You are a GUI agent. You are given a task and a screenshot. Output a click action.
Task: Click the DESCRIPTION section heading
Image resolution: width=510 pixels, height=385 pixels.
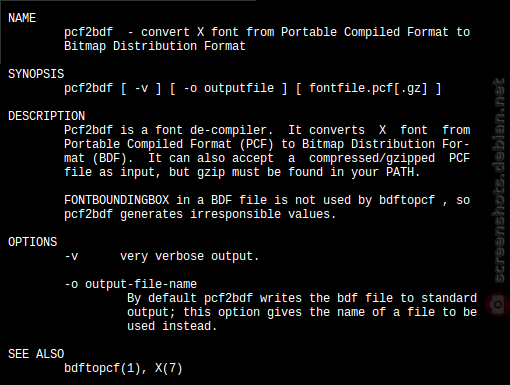point(46,116)
